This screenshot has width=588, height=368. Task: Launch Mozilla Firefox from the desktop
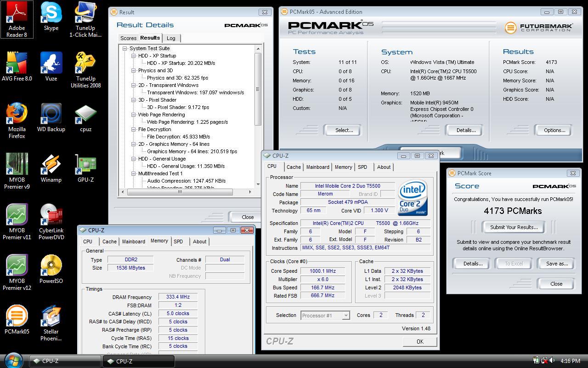pos(17,121)
